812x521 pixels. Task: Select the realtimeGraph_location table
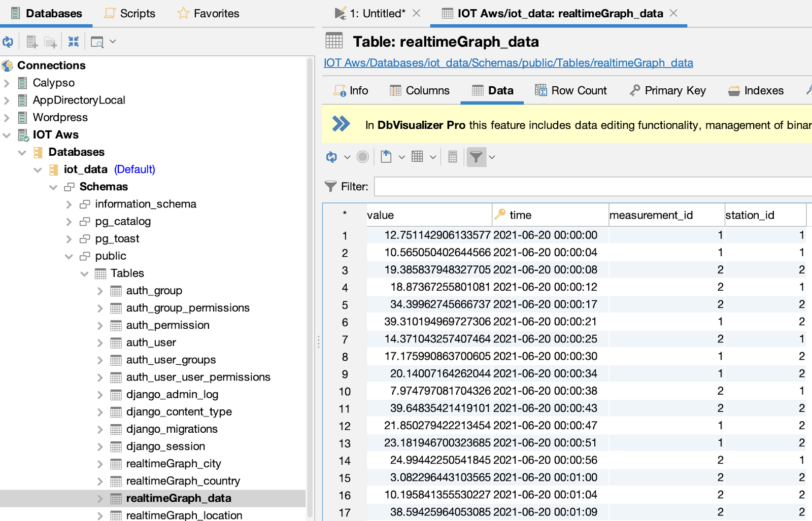pos(184,515)
